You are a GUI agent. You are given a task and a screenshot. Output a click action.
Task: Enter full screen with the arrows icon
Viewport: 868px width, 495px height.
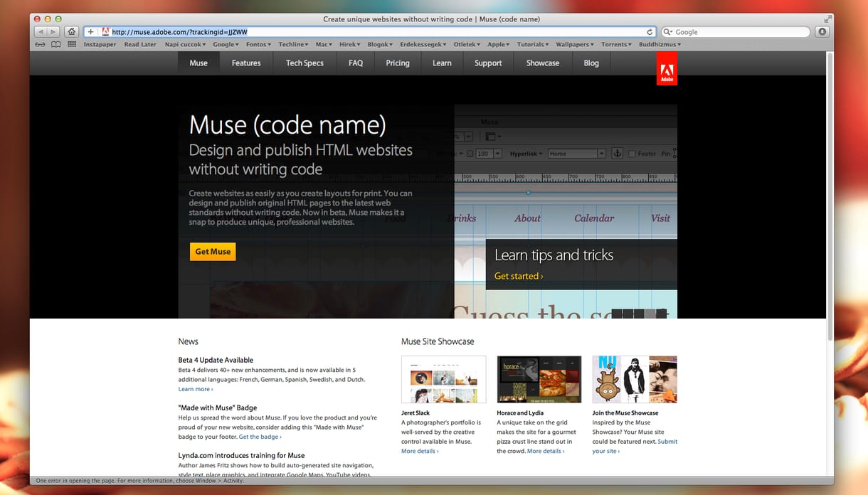coord(827,19)
